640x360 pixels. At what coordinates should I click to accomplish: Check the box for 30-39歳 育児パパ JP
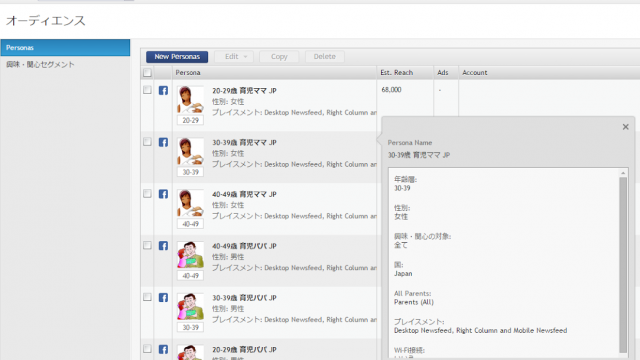[147, 297]
